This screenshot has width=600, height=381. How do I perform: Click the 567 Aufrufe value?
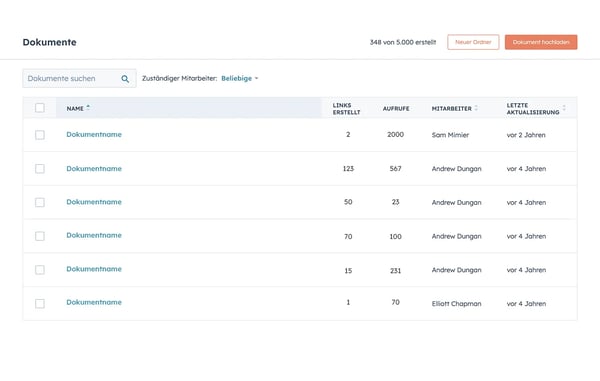(395, 168)
